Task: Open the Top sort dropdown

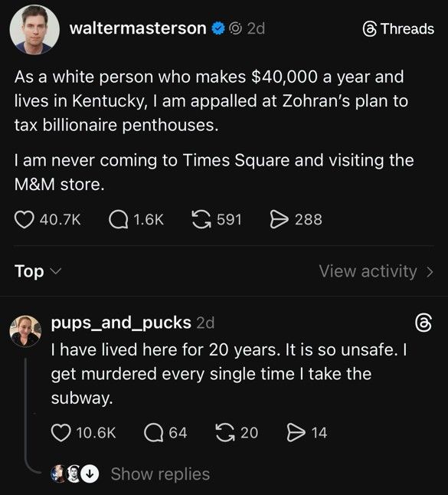Action: click(x=38, y=271)
